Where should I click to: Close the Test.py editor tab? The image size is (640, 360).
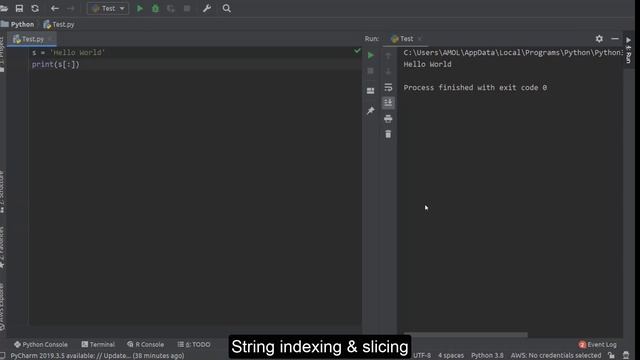click(50, 39)
